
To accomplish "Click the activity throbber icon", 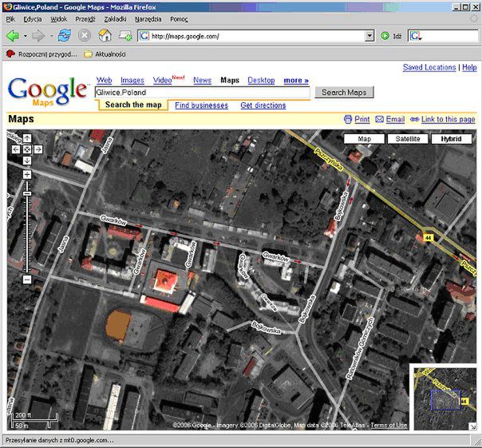I will click(474, 19).
